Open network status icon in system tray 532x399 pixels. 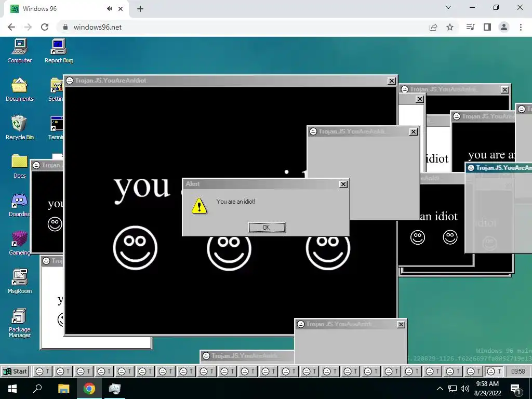453,389
